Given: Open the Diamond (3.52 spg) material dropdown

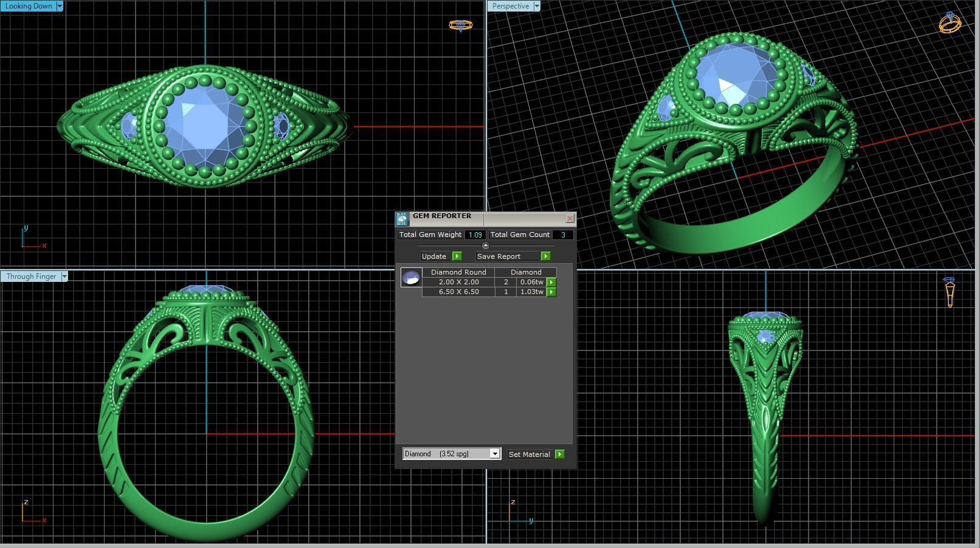Looking at the screenshot, I should (452, 454).
